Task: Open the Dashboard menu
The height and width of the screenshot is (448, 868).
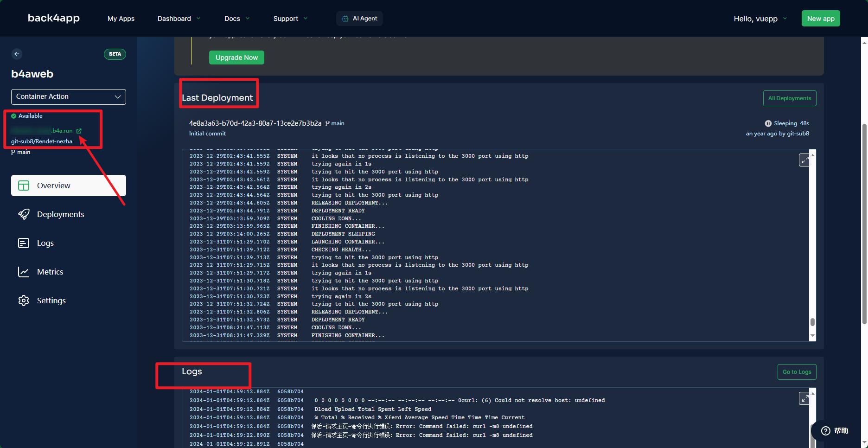Action: pyautogui.click(x=179, y=19)
